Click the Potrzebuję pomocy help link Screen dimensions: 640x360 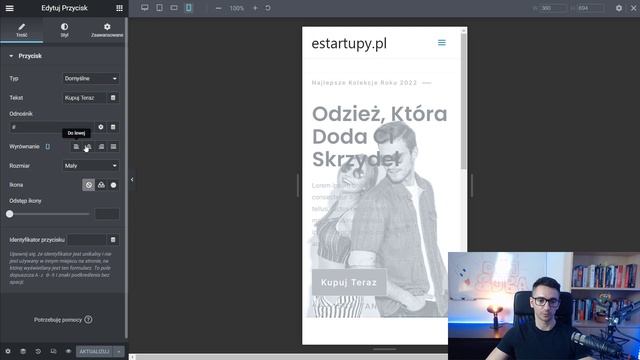pos(63,320)
